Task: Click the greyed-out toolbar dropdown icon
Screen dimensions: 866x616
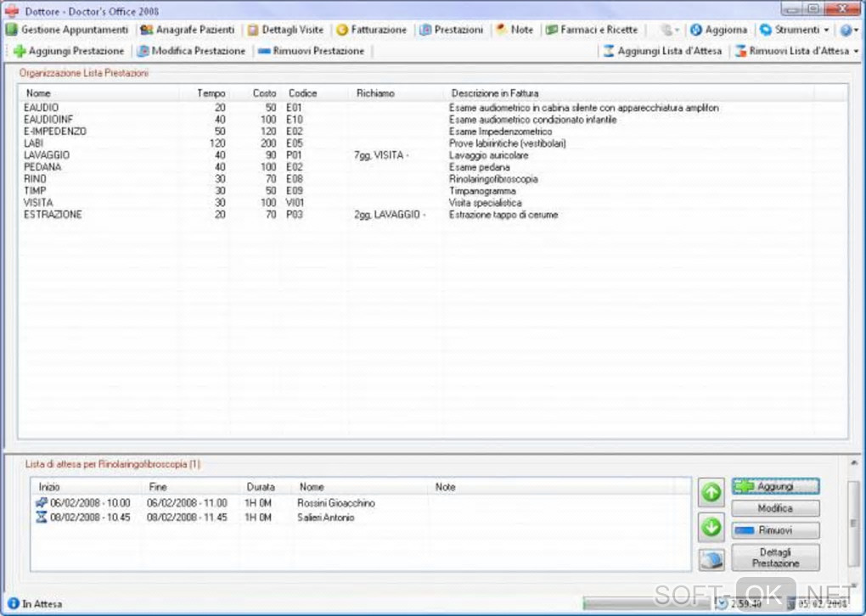Action: click(x=669, y=30)
